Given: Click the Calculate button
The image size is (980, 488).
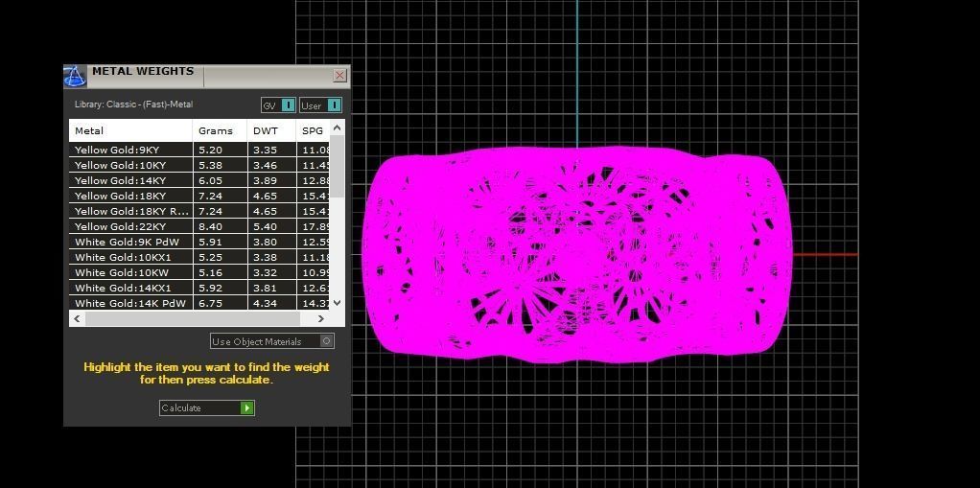Looking at the screenshot, I should pos(207,408).
